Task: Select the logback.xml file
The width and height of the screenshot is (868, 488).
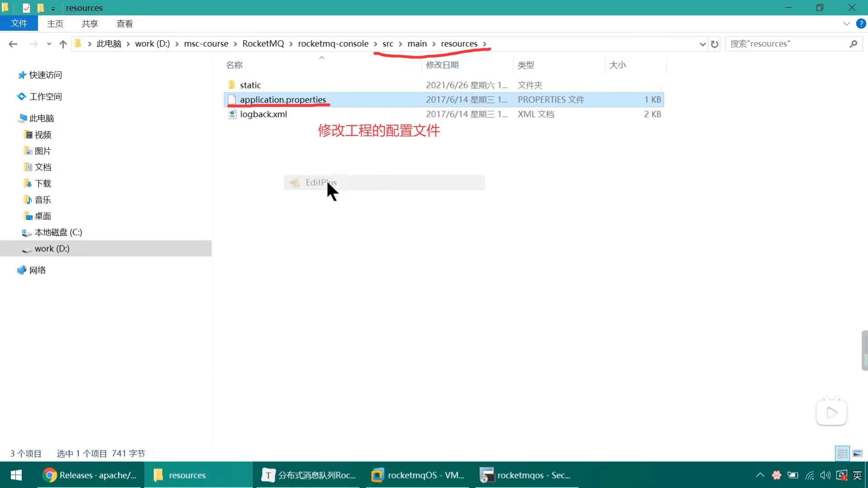Action: [x=263, y=114]
